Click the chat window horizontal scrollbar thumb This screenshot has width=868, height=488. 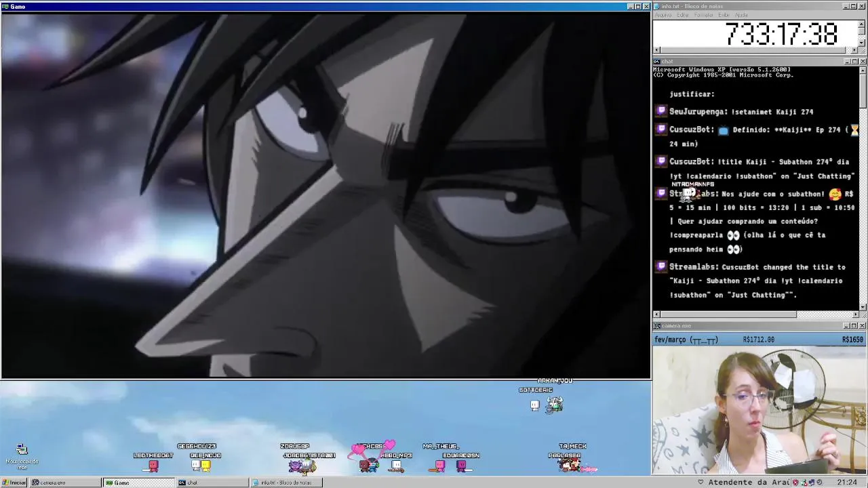728,314
